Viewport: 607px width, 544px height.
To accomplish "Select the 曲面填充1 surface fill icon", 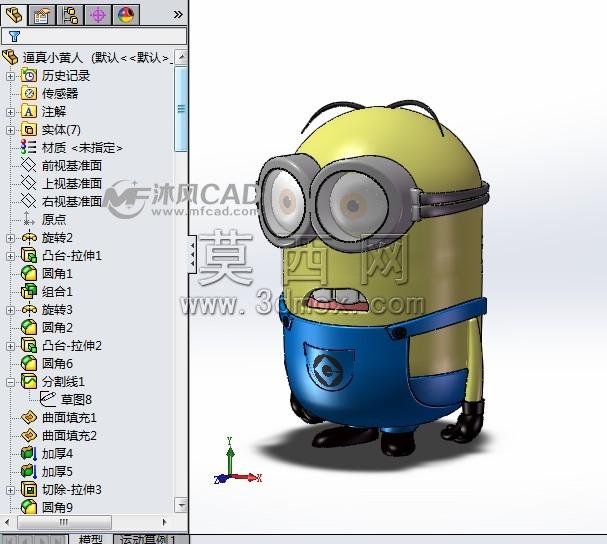I will tap(29, 417).
